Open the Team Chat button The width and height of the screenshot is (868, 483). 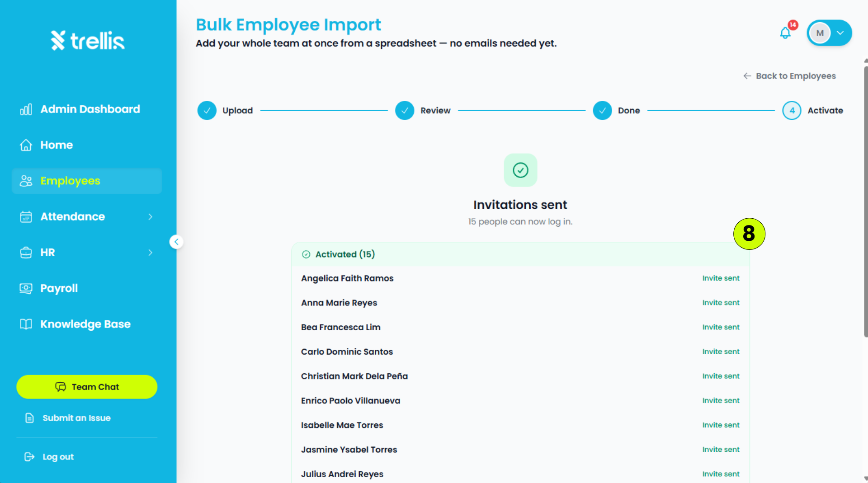click(x=87, y=387)
